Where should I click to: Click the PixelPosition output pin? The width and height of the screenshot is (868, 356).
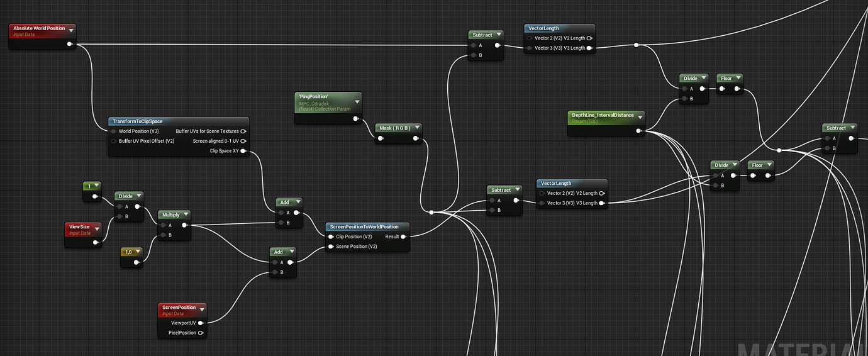point(201,333)
